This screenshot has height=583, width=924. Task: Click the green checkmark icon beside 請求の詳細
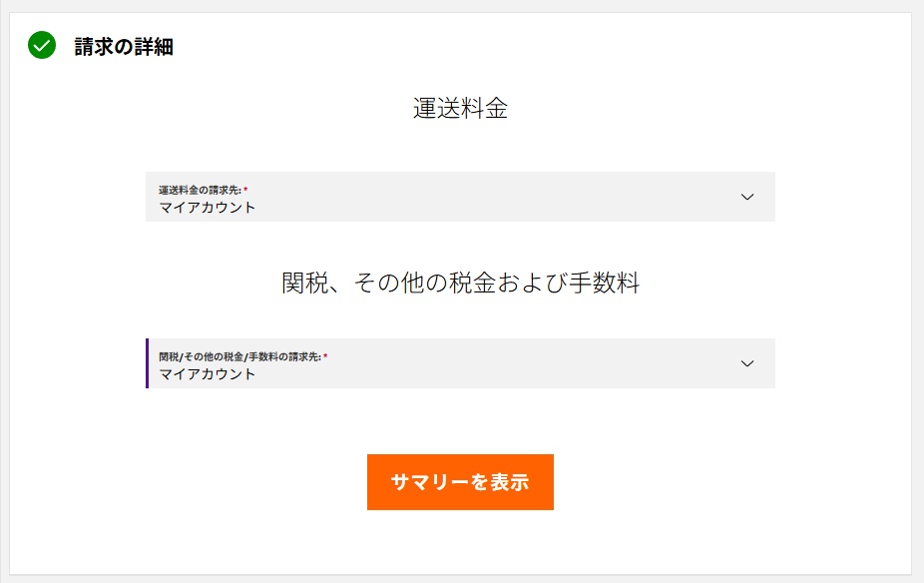tap(42, 45)
